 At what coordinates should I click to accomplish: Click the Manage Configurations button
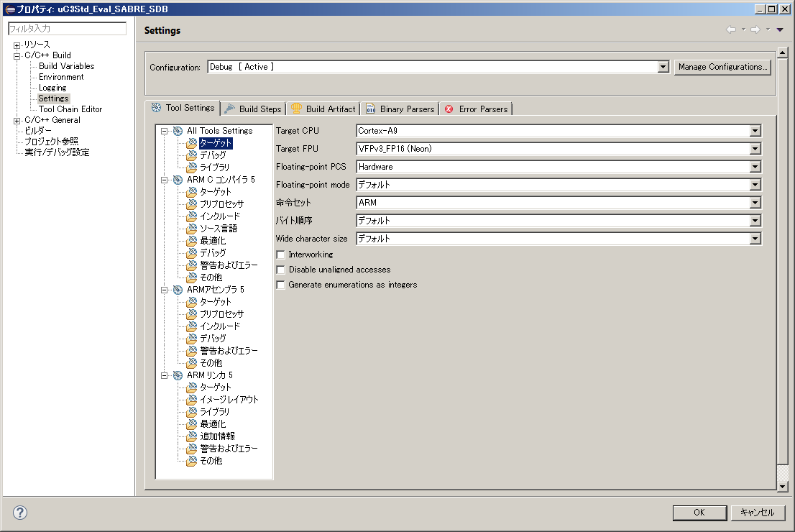click(x=722, y=67)
